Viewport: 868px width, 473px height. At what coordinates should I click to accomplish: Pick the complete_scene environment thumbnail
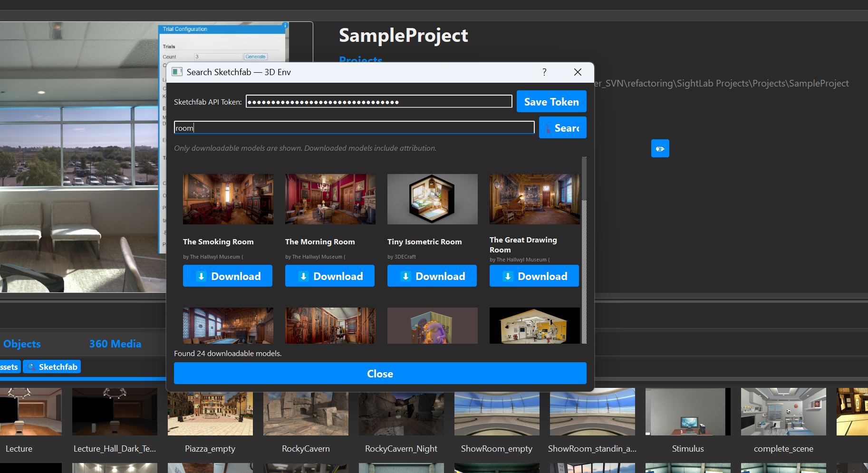point(783,412)
